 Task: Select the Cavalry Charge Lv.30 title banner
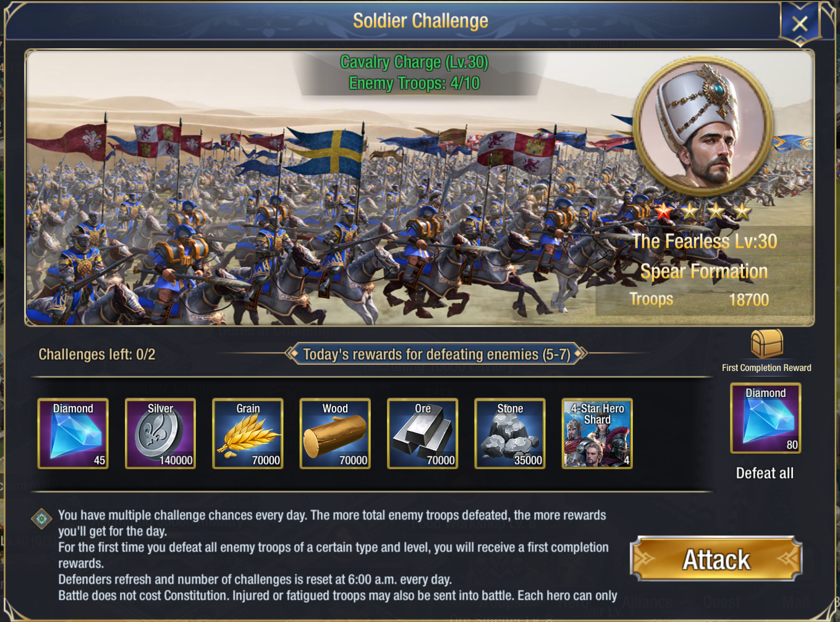point(414,72)
